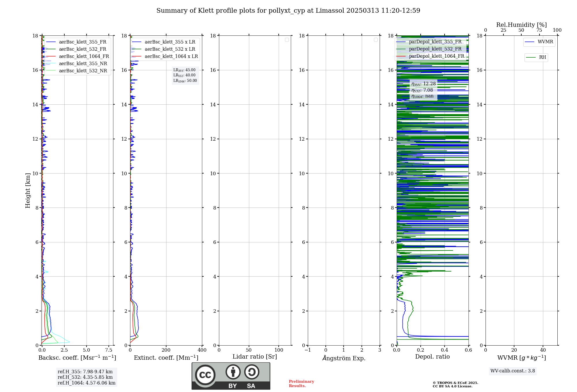Click the SA share-alike circular arrow icon
577x392 pixels.
[252, 372]
